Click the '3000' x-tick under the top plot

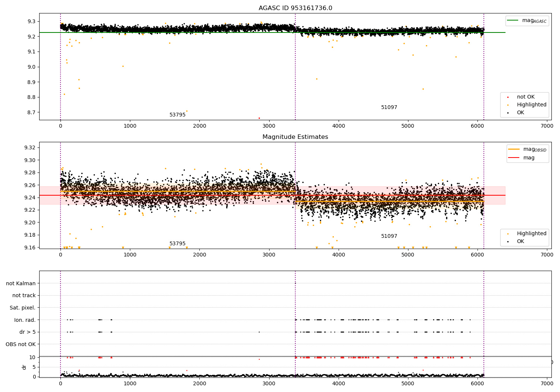click(269, 126)
